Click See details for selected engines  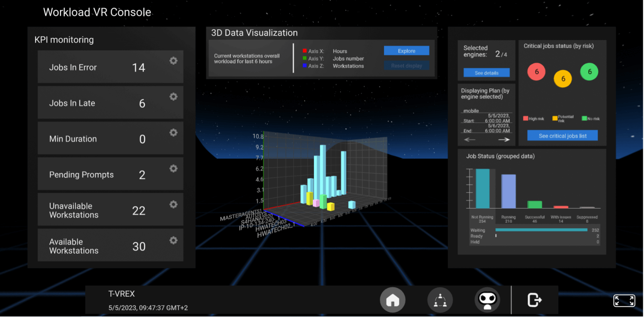[x=486, y=73]
